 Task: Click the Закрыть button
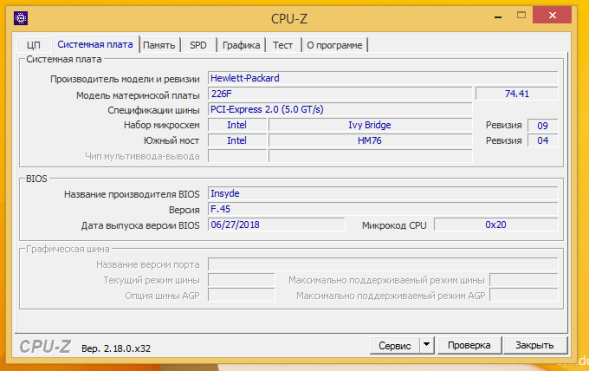535,345
